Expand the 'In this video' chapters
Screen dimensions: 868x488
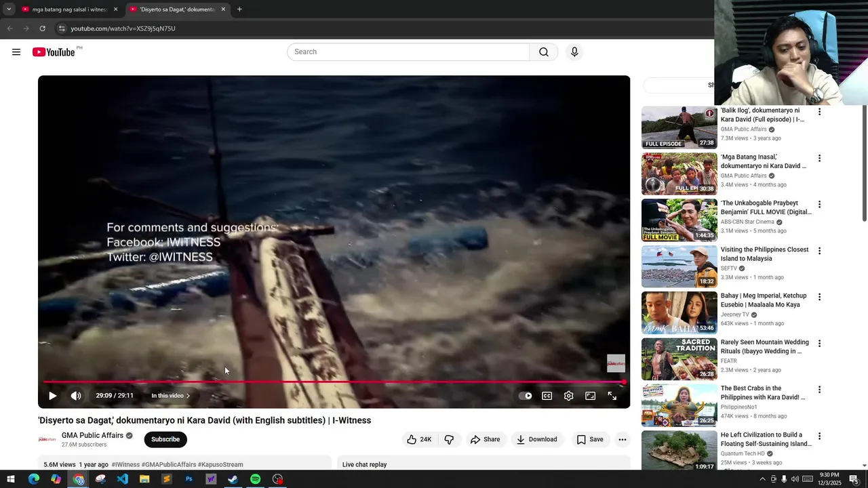(170, 396)
